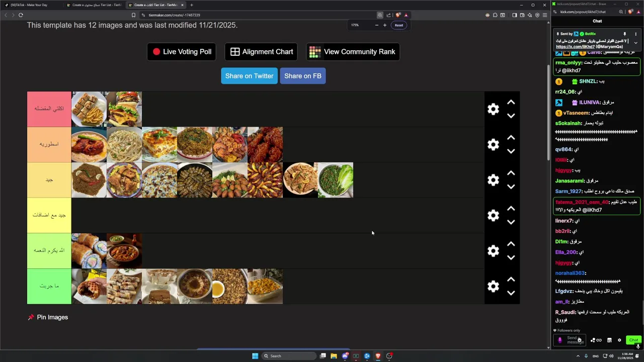
Task: Reload the tiermaker page
Action: click(21, 15)
